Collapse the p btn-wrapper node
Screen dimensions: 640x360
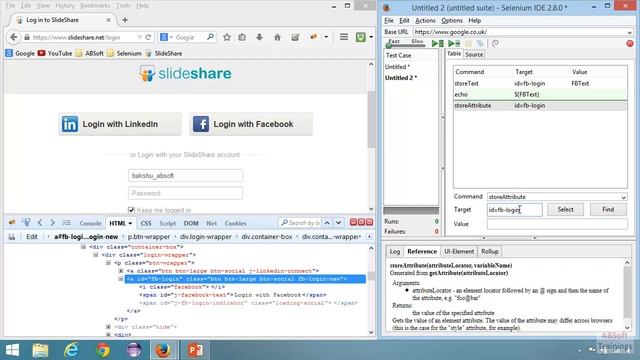[x=108, y=263]
